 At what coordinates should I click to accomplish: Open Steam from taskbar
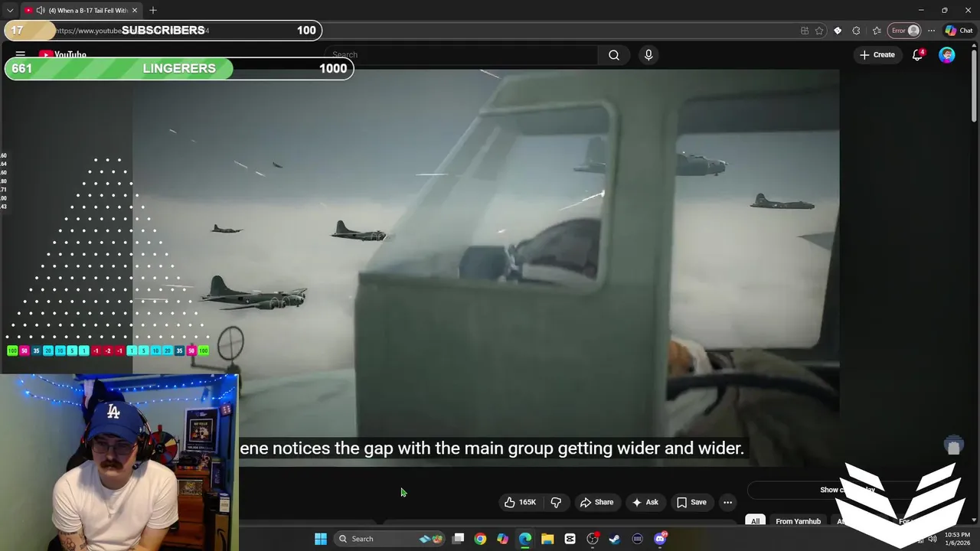coord(614,539)
